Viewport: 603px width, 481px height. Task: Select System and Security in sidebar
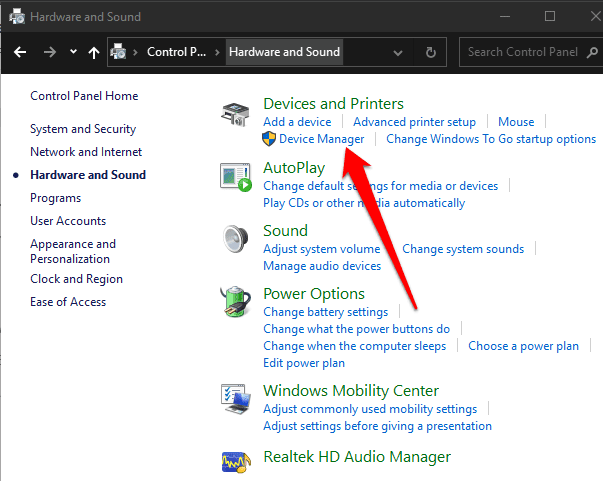coord(82,129)
